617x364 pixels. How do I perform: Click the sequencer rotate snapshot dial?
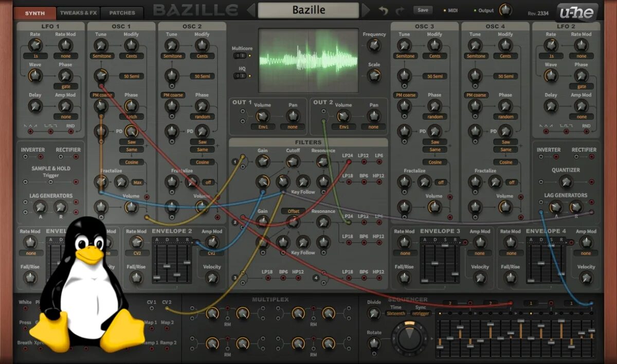[409, 338]
